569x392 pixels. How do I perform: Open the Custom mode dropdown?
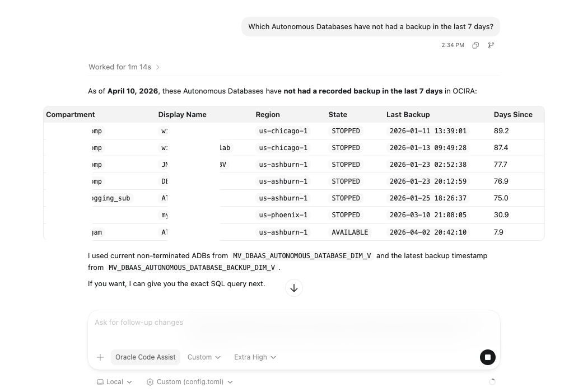[204, 357]
